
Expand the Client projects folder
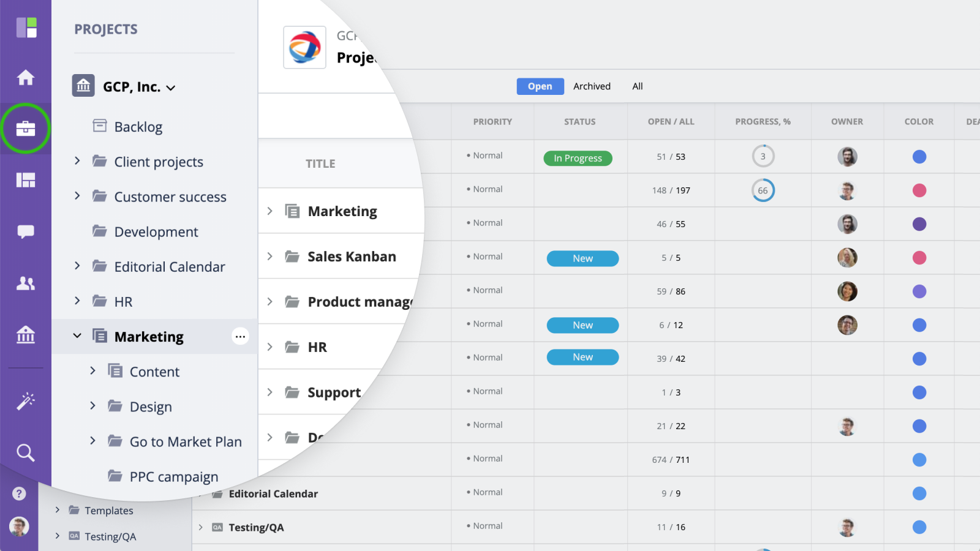click(x=77, y=161)
